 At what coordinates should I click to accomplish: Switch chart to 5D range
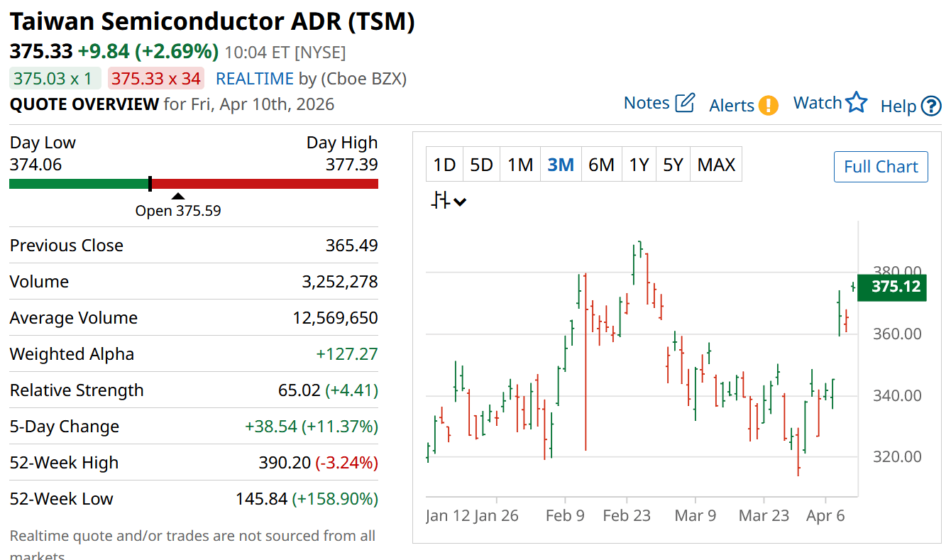(x=481, y=165)
